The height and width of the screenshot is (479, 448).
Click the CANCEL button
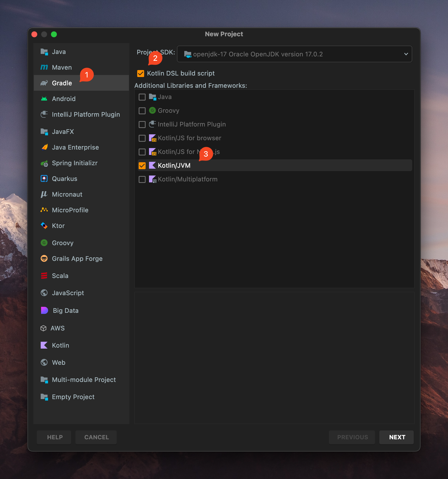point(96,437)
